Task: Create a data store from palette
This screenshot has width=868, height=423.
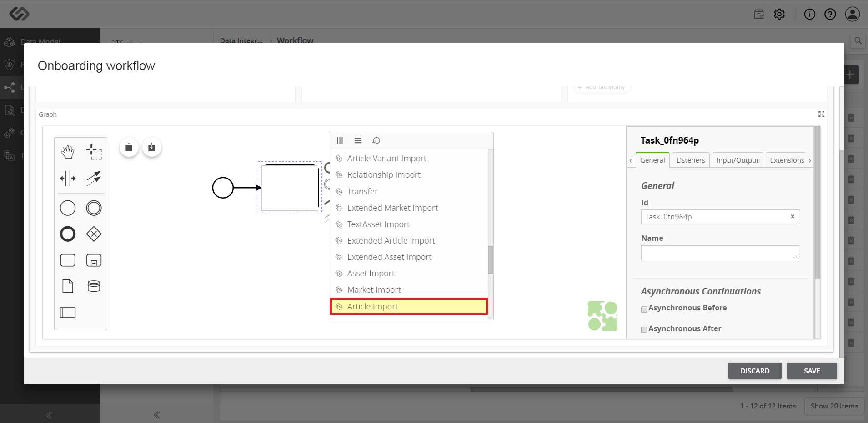Action: pos(94,286)
